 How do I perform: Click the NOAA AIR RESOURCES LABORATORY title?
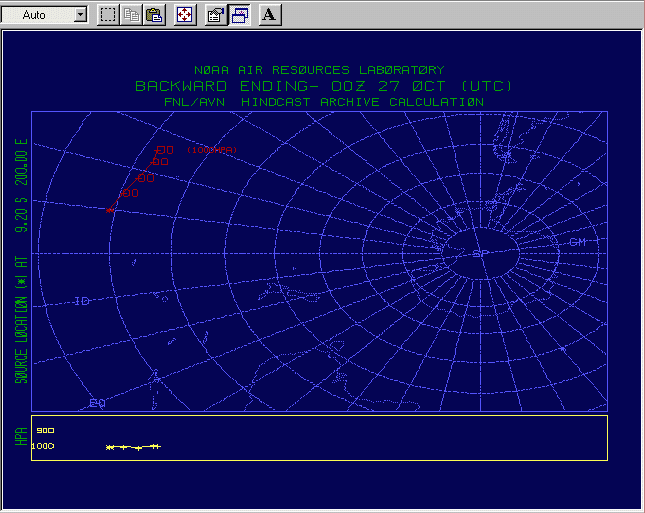[318, 71]
